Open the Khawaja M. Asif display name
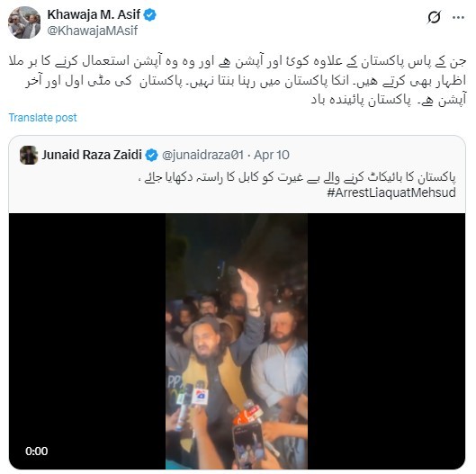The height and width of the screenshot is (474, 476). click(x=94, y=14)
